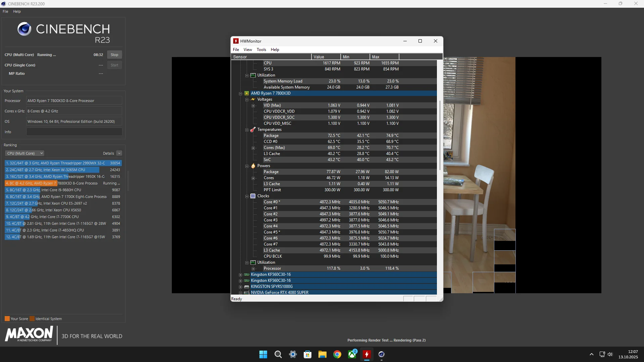Click the Cinebench sphere logo
Screen dimensions: 644x362
[x=24, y=29]
